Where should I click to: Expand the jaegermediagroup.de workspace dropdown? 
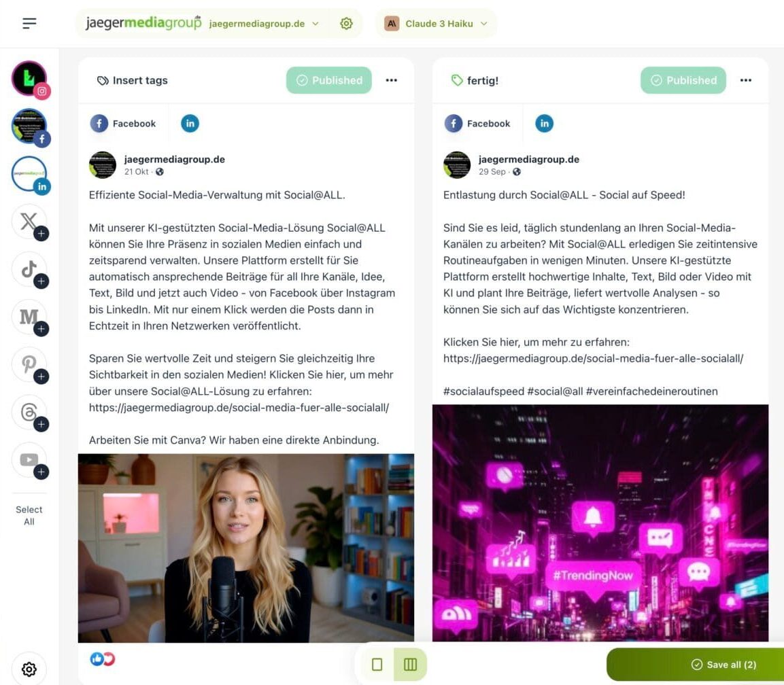[264, 24]
